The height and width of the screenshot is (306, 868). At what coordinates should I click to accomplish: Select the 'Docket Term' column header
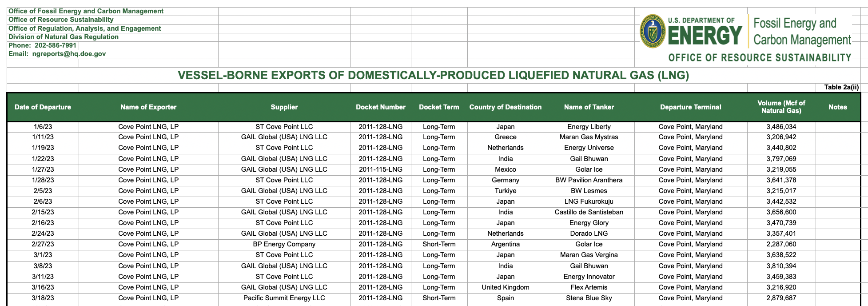[439, 107]
